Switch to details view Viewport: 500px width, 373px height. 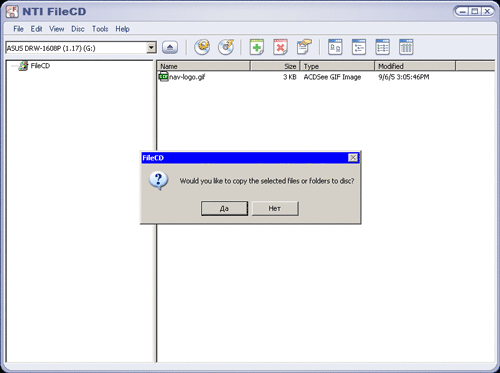(406, 47)
